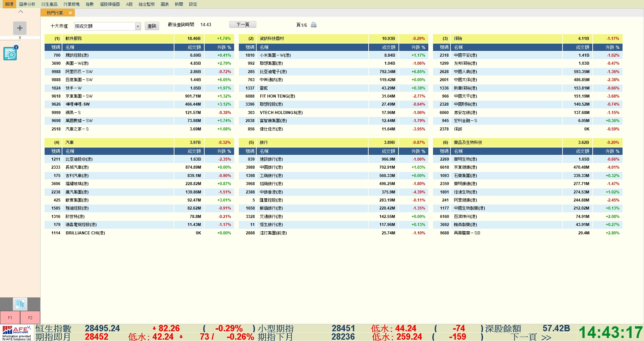
Task: Click the plus add-panel icon in sidebar
Action: [20, 28]
